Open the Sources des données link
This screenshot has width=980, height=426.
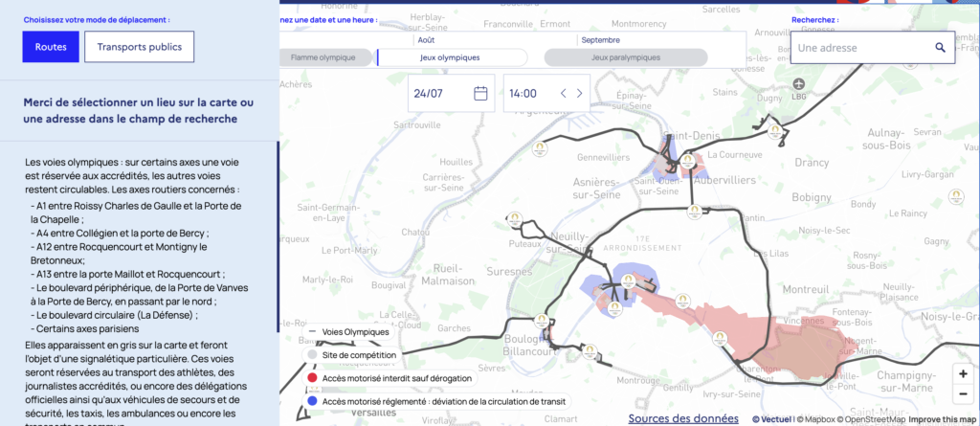click(x=683, y=418)
